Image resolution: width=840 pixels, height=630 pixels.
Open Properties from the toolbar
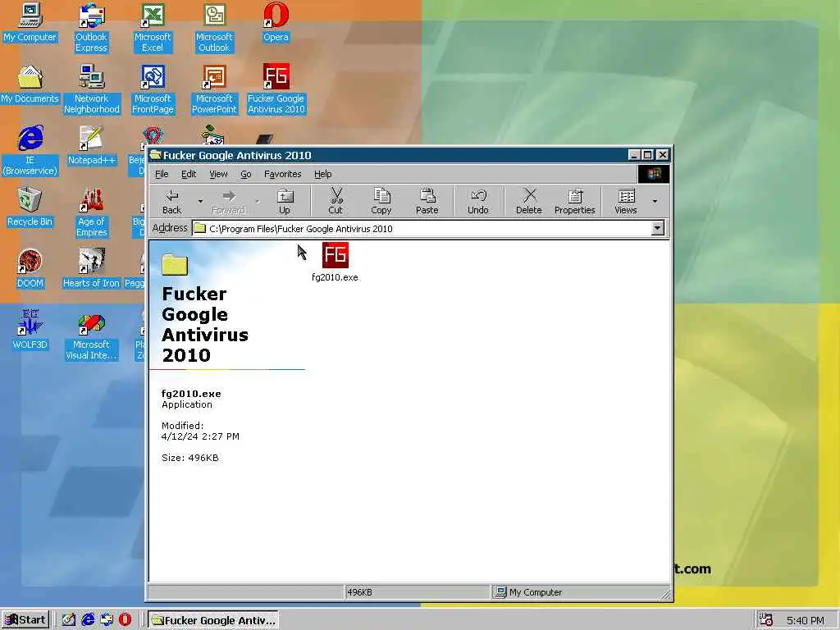[x=575, y=202]
